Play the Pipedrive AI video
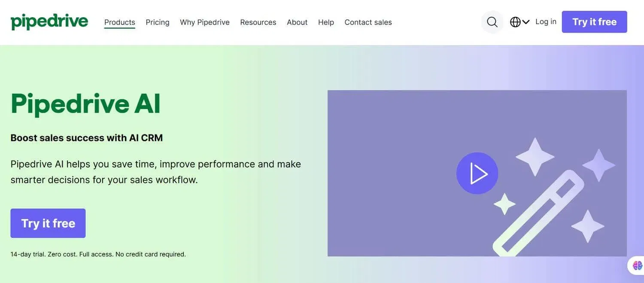Screen dimensions: 644x283 pos(477,173)
